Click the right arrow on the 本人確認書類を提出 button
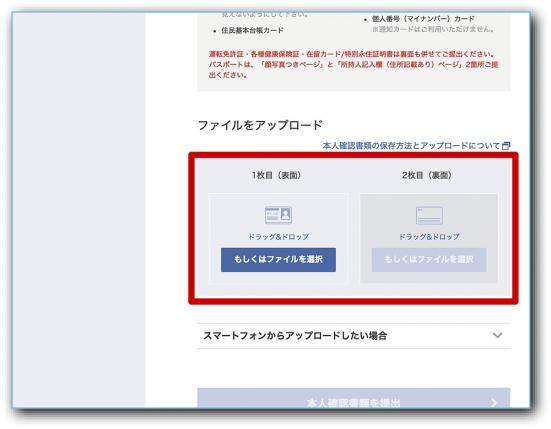 point(494,402)
